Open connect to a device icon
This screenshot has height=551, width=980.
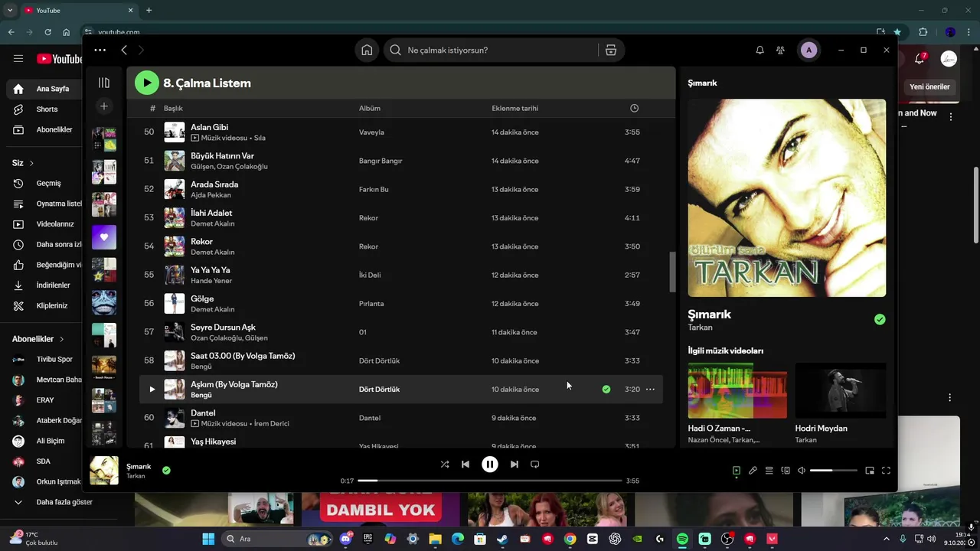coord(786,471)
